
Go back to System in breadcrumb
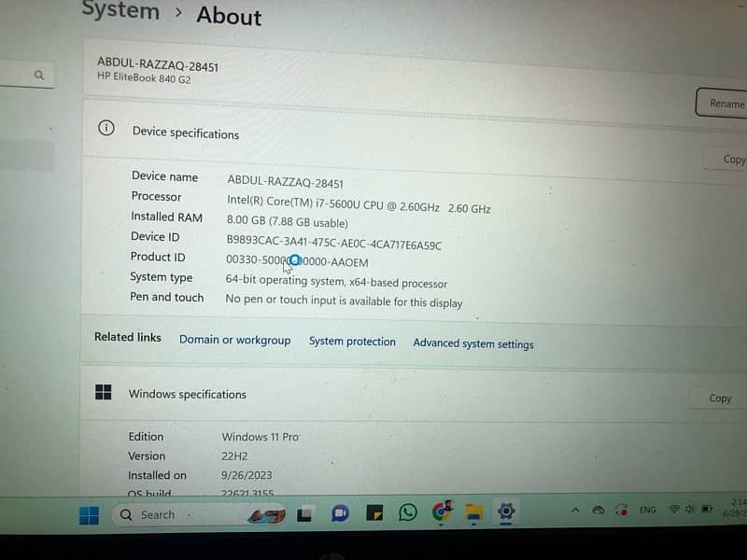(x=120, y=11)
